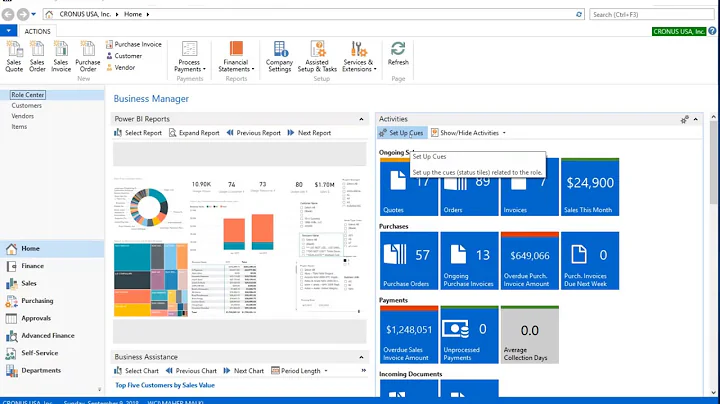Screen dimensions: 720x404
Task: Open Overdue Sales Invoice Amount tile
Action: click(409, 335)
